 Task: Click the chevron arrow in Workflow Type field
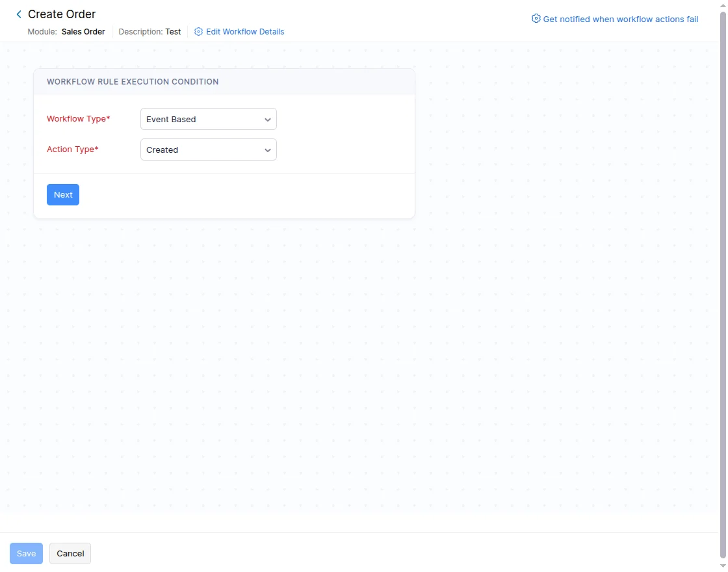[x=268, y=120]
